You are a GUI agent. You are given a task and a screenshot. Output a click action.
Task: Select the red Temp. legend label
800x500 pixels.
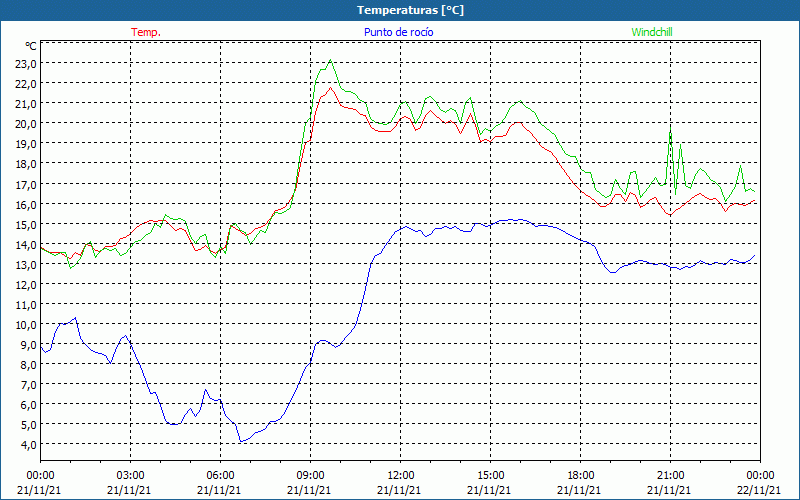click(146, 32)
